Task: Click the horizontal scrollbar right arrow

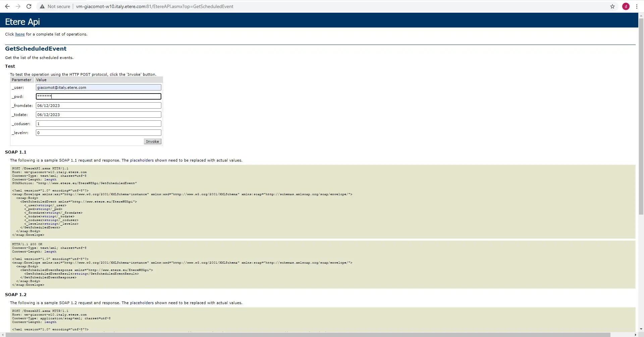Action: (635, 335)
